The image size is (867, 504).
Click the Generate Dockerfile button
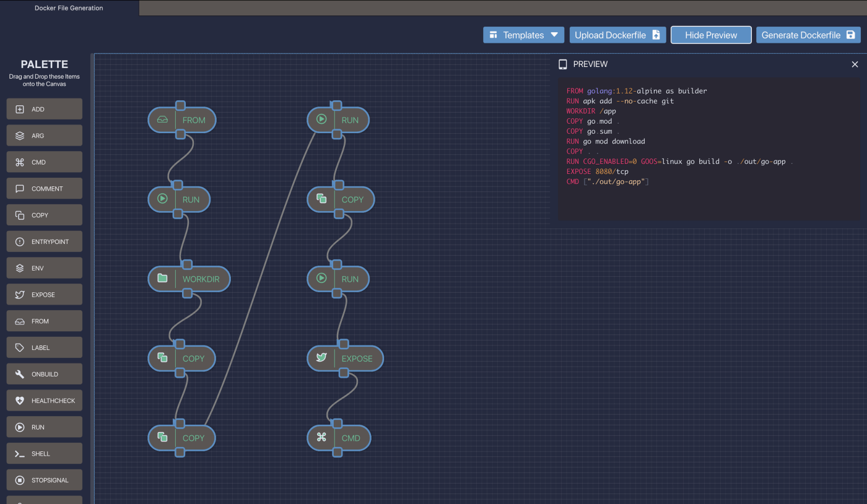click(808, 35)
